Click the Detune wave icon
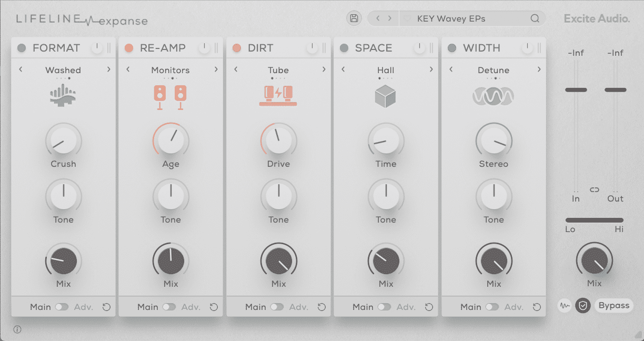 point(494,96)
